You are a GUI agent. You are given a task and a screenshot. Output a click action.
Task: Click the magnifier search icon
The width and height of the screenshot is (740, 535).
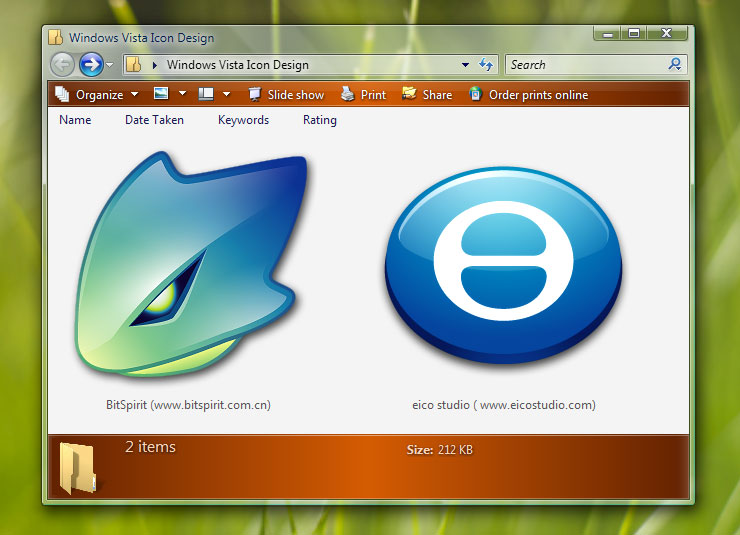pos(675,64)
